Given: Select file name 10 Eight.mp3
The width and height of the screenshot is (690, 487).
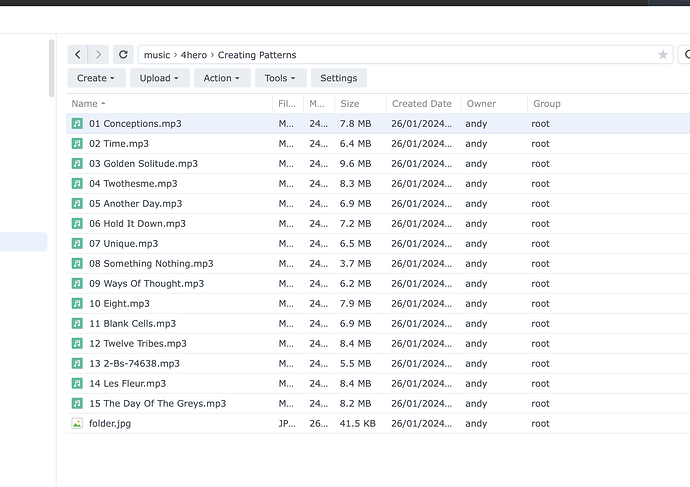Looking at the screenshot, I should pyautogui.click(x=119, y=304).
